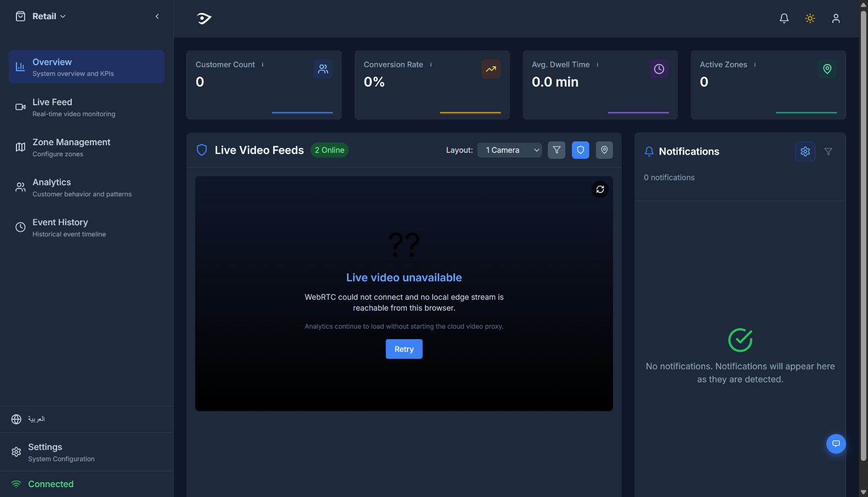Click the scrollbar down arrow

click(x=864, y=492)
